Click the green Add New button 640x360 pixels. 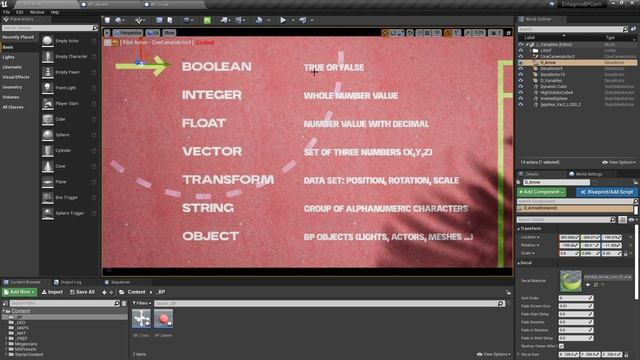coord(19,292)
